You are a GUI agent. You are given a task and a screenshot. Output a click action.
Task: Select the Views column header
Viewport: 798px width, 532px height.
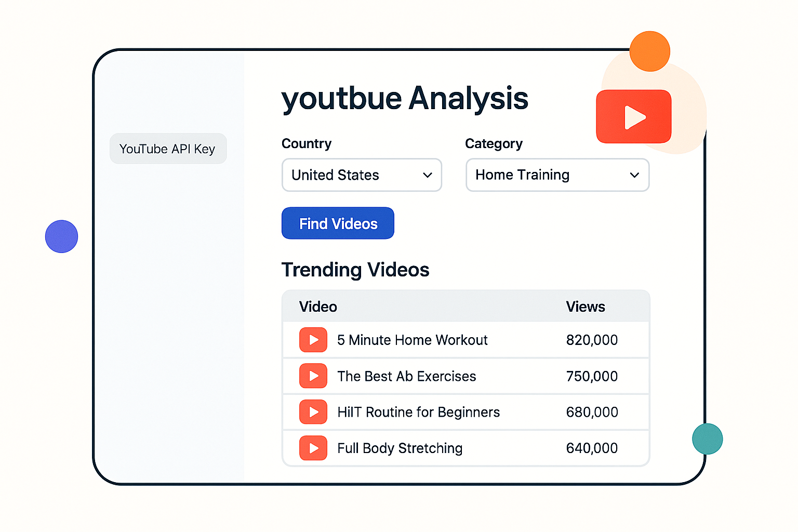[585, 307]
